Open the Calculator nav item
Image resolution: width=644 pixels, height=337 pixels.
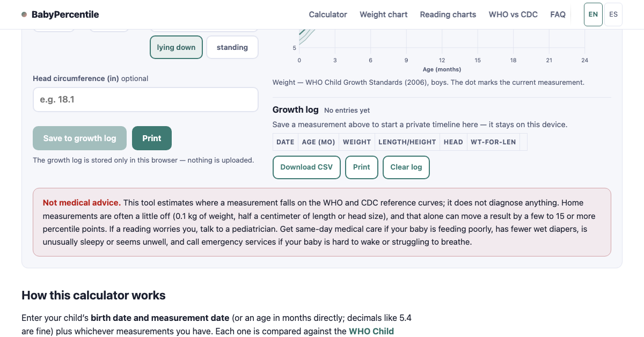point(328,14)
